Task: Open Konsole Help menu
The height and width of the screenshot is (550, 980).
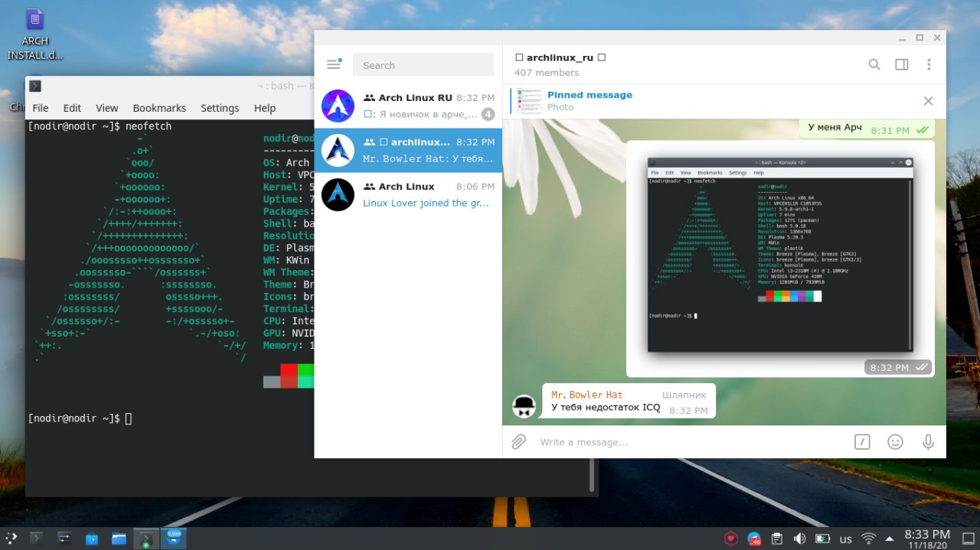Action: [265, 108]
